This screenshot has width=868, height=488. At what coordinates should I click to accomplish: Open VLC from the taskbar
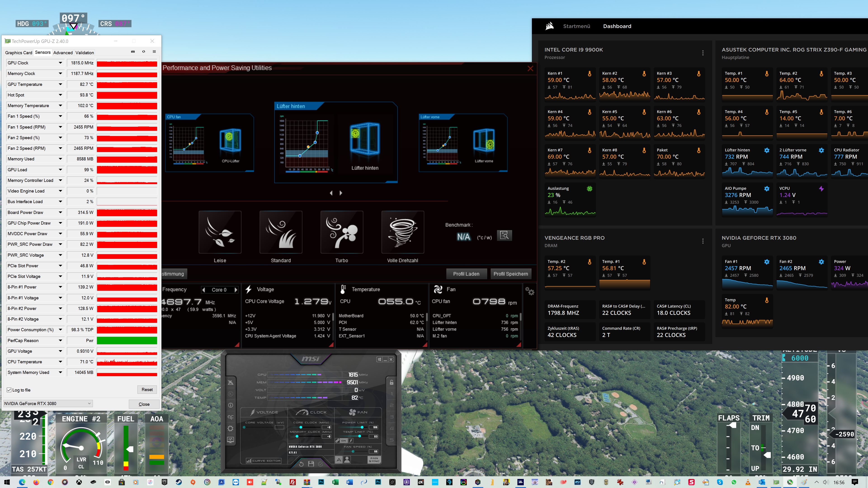(x=748, y=482)
